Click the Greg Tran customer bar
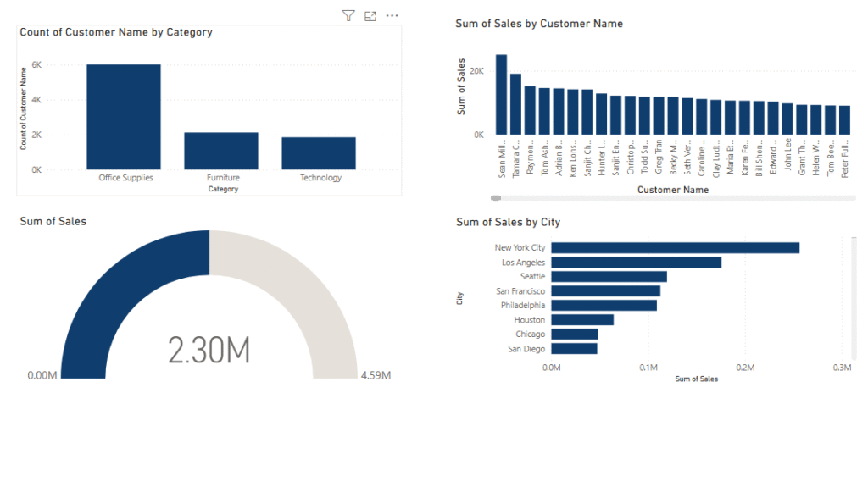Screen dimensions: 868x481 pyautogui.click(x=659, y=115)
